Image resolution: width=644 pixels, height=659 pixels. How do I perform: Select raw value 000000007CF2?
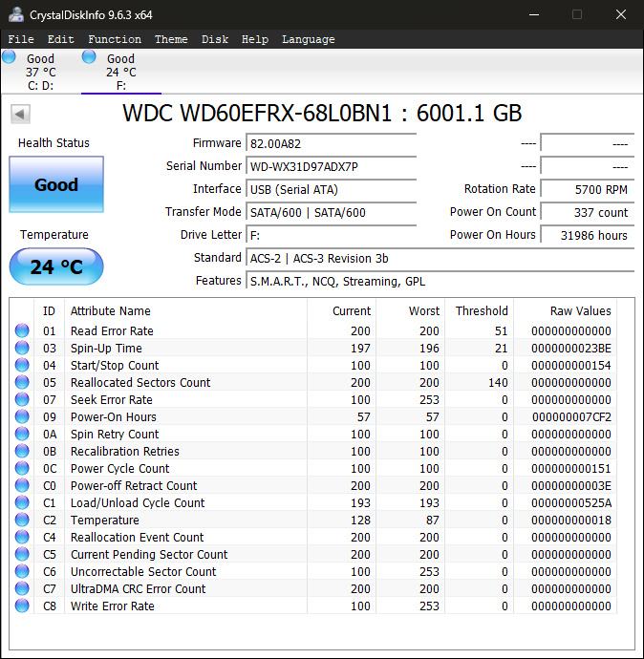tap(571, 417)
